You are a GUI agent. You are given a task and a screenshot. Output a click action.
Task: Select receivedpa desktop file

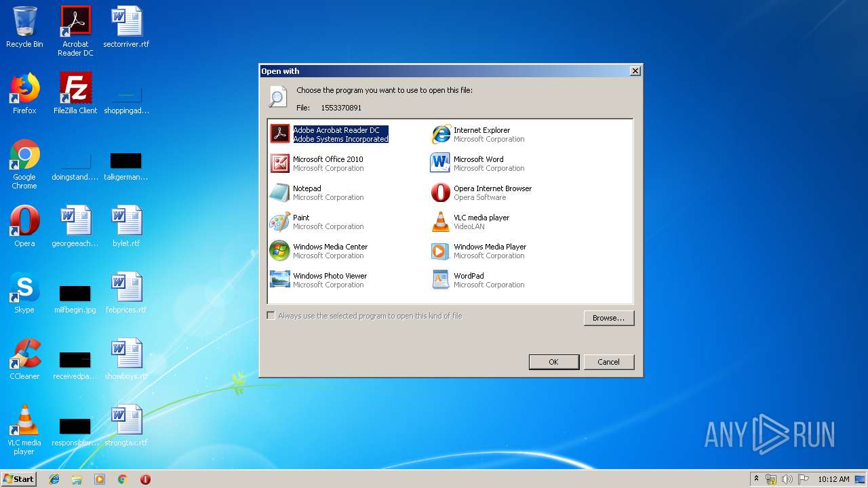pyautogui.click(x=75, y=365)
